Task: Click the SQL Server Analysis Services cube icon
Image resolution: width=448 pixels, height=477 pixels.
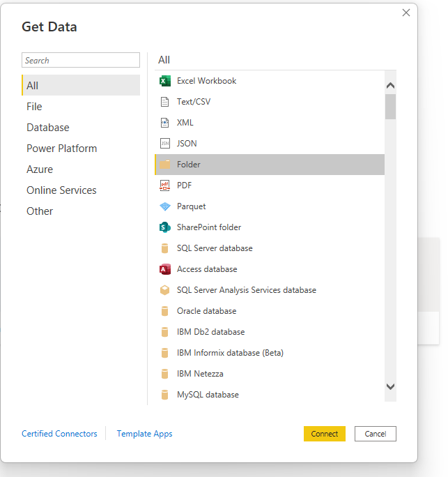Action: 164,290
